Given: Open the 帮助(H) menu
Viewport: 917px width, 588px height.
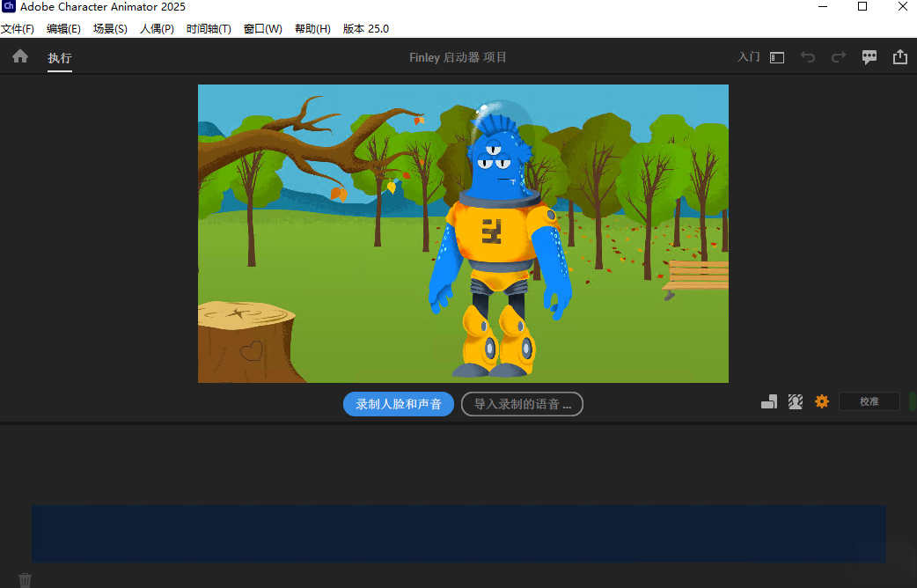Looking at the screenshot, I should (x=313, y=29).
